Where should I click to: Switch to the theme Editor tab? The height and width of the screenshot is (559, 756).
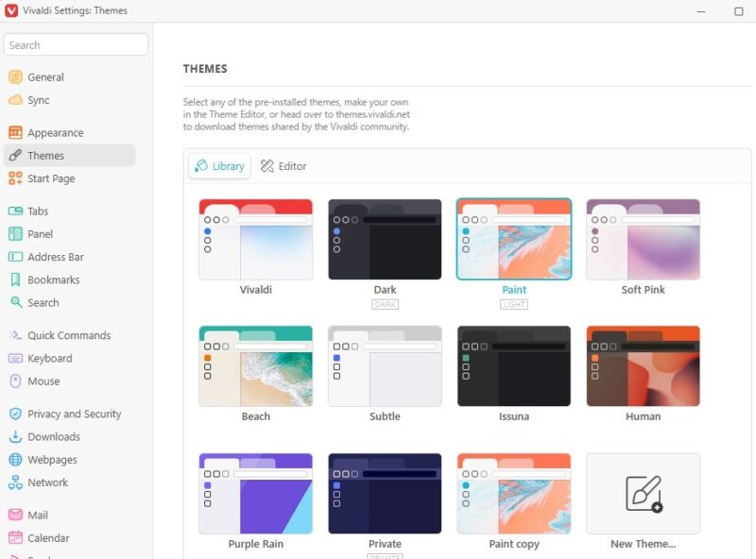pyautogui.click(x=283, y=166)
